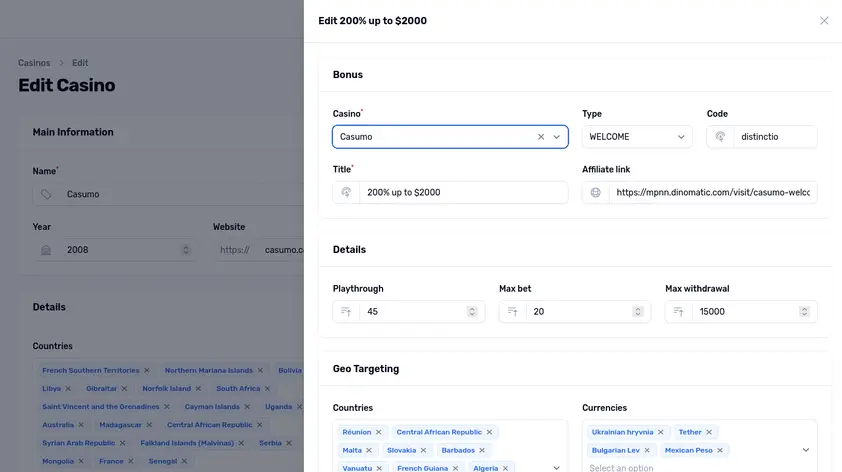Remove Norfolk Island from casino countries
This screenshot has height=472, width=842.
(198, 389)
